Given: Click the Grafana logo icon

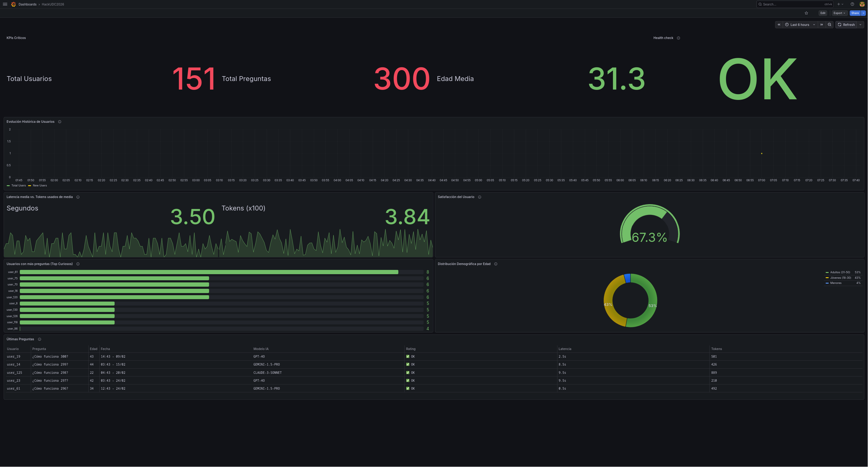Looking at the screenshot, I should pyautogui.click(x=13, y=4).
